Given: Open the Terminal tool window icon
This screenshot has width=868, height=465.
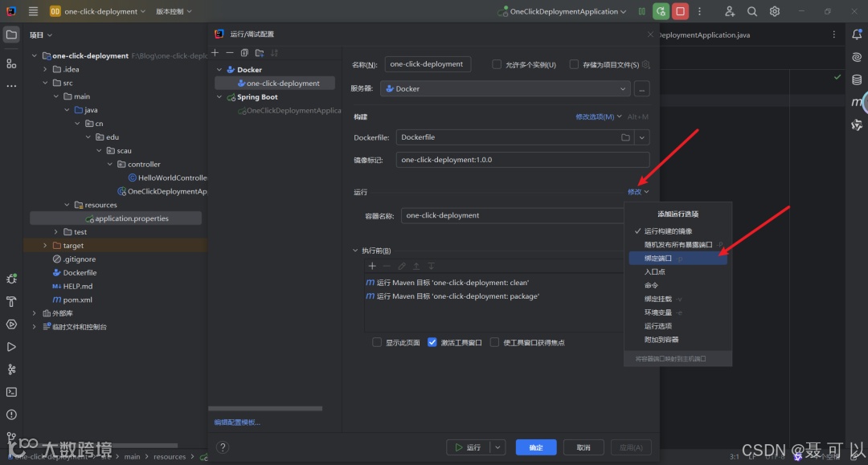Looking at the screenshot, I should 11,392.
